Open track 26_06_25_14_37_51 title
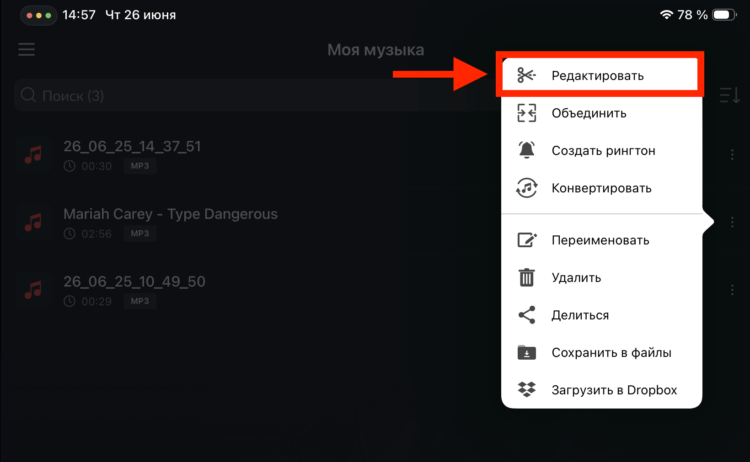Image resolution: width=750 pixels, height=462 pixels. point(132,146)
